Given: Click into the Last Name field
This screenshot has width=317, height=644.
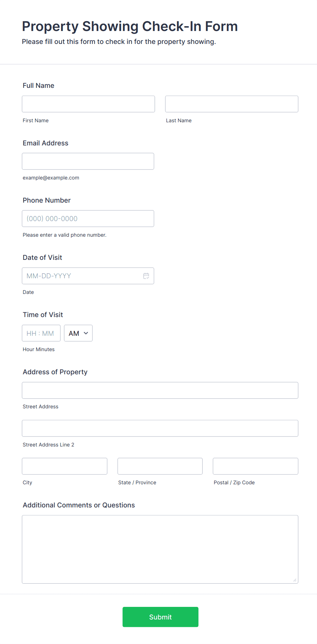Looking at the screenshot, I should 231,104.
